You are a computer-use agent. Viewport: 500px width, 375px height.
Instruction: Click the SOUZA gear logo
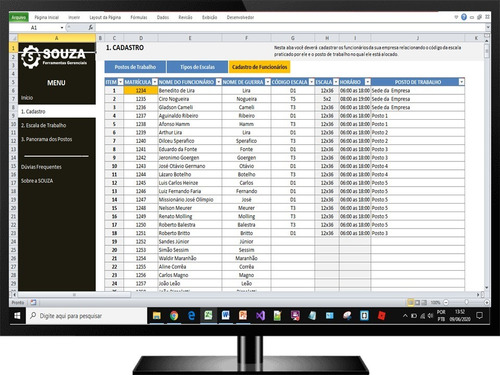click(x=30, y=57)
